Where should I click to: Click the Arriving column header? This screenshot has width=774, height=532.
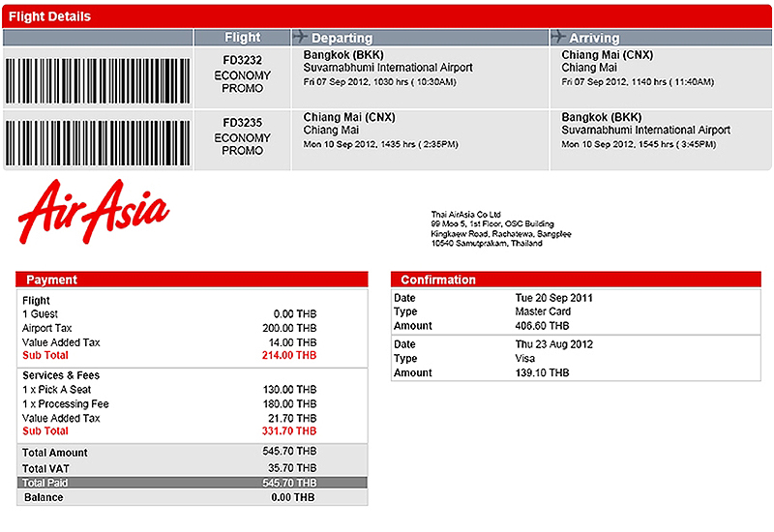[x=594, y=38]
